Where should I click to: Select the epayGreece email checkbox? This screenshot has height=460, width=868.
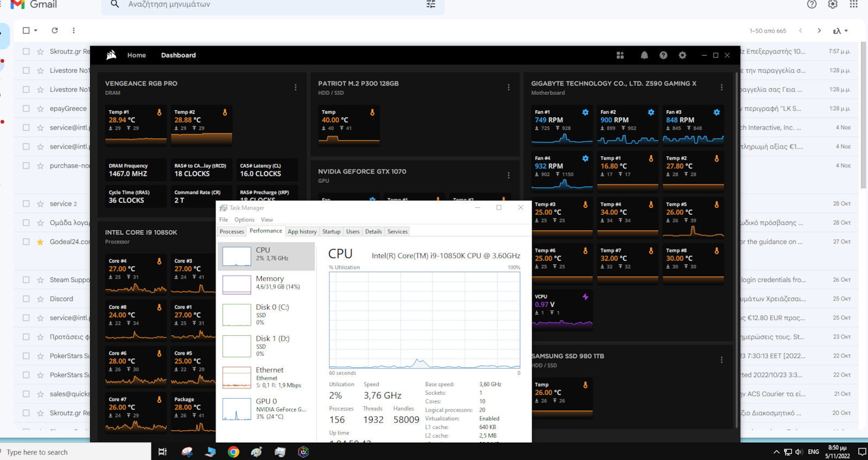pyautogui.click(x=26, y=108)
